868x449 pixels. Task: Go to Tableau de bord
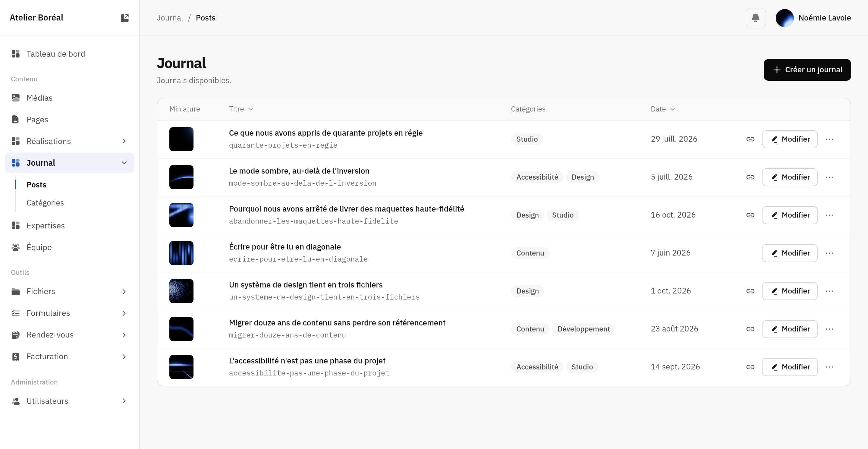point(69,54)
